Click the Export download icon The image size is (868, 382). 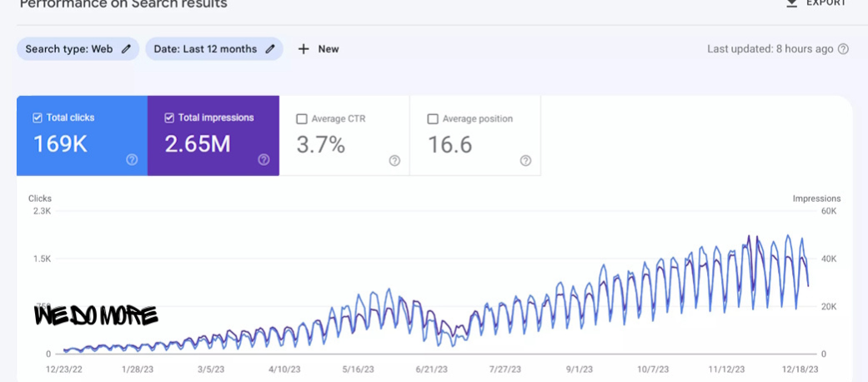click(792, 3)
